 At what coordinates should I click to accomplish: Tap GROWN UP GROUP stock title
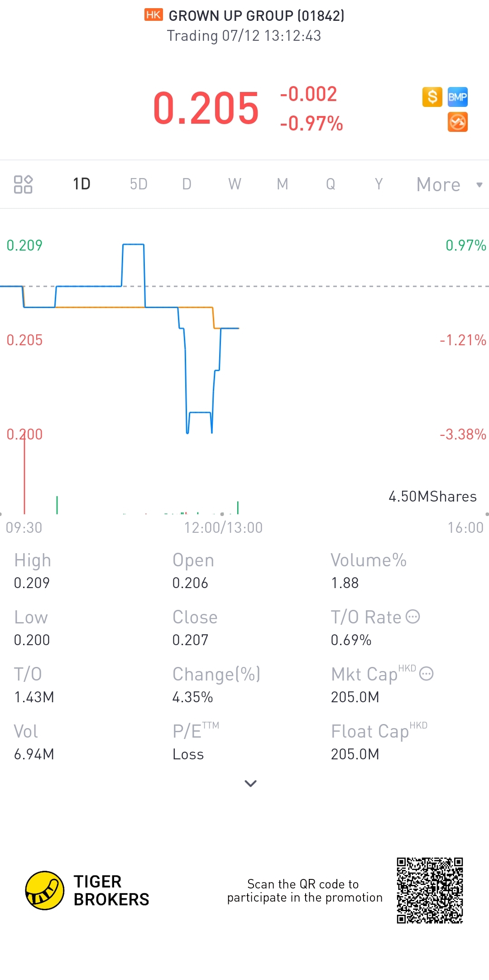pos(256,16)
